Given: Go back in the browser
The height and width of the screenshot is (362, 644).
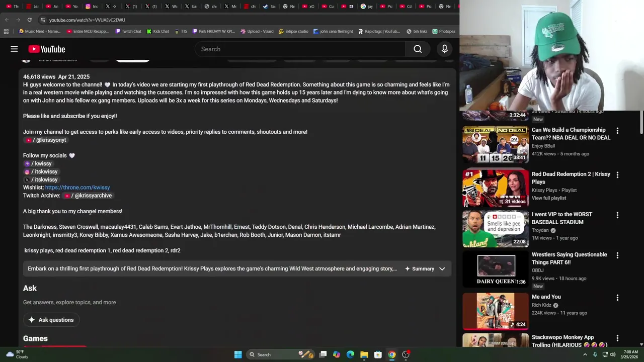Looking at the screenshot, I should [x=7, y=20].
